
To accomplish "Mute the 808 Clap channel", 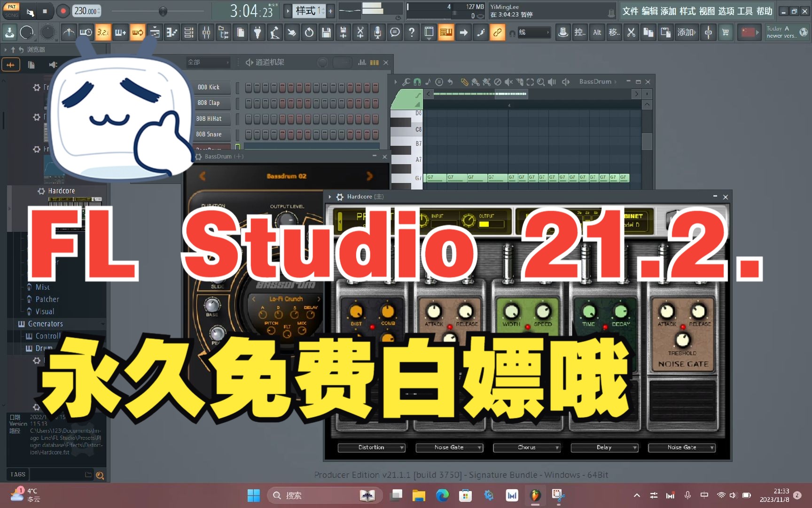I will 238,103.
